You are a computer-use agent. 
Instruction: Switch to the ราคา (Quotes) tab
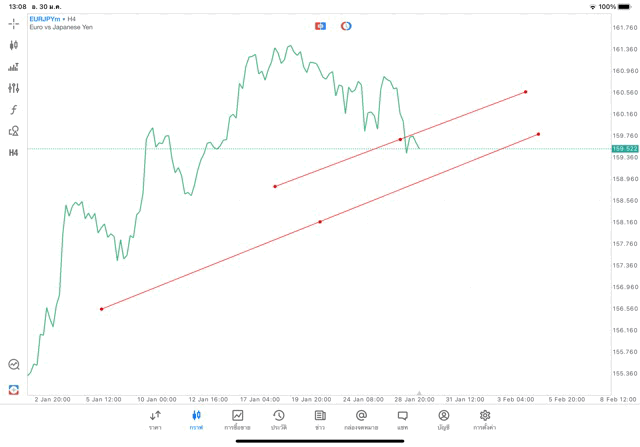(x=155, y=420)
